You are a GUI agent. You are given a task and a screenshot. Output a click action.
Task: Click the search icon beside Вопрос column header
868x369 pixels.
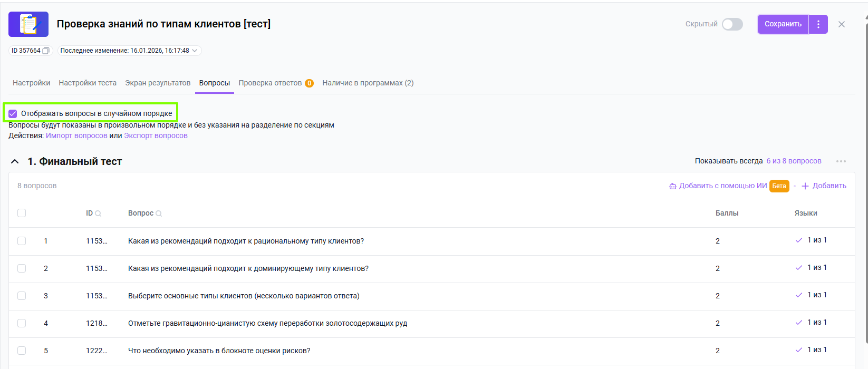(159, 213)
